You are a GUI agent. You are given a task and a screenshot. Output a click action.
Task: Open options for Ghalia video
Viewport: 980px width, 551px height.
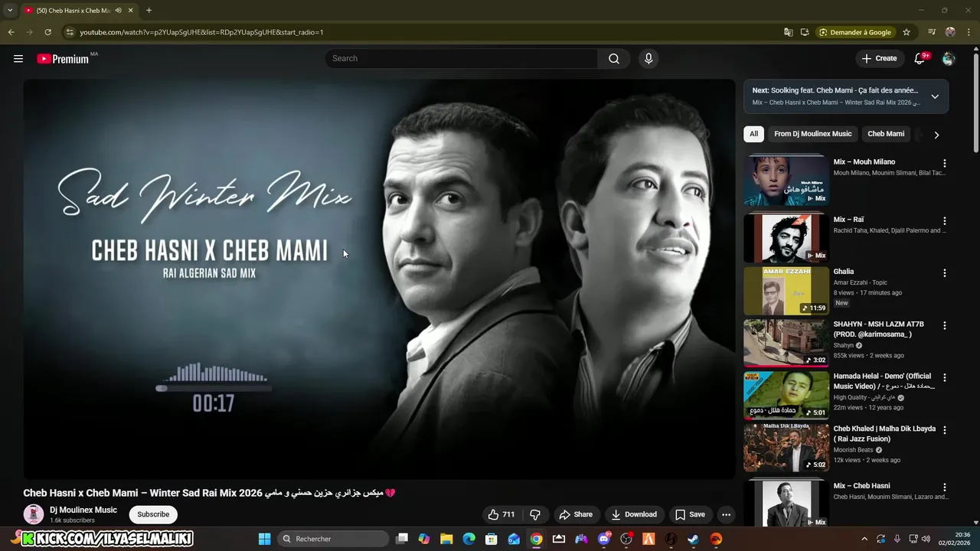click(944, 272)
